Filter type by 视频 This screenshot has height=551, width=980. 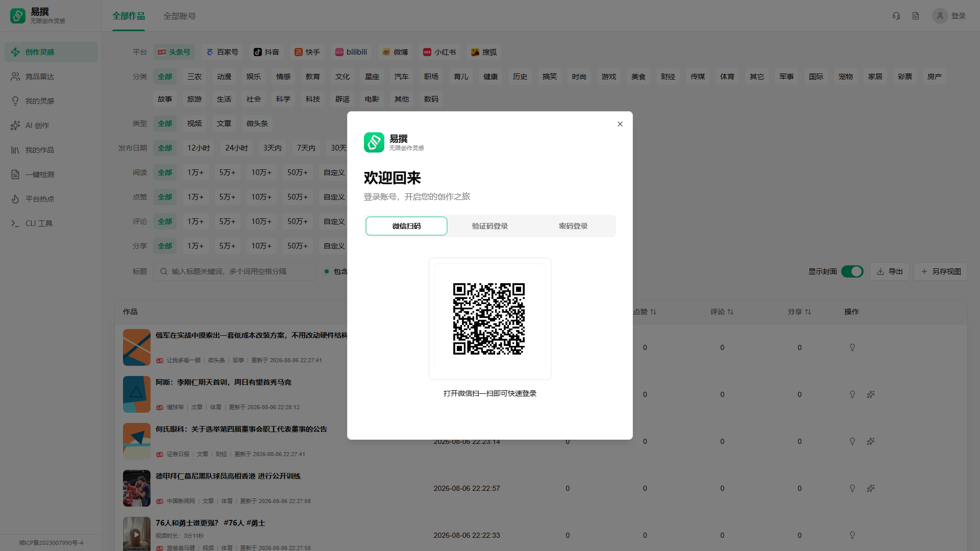coord(194,123)
